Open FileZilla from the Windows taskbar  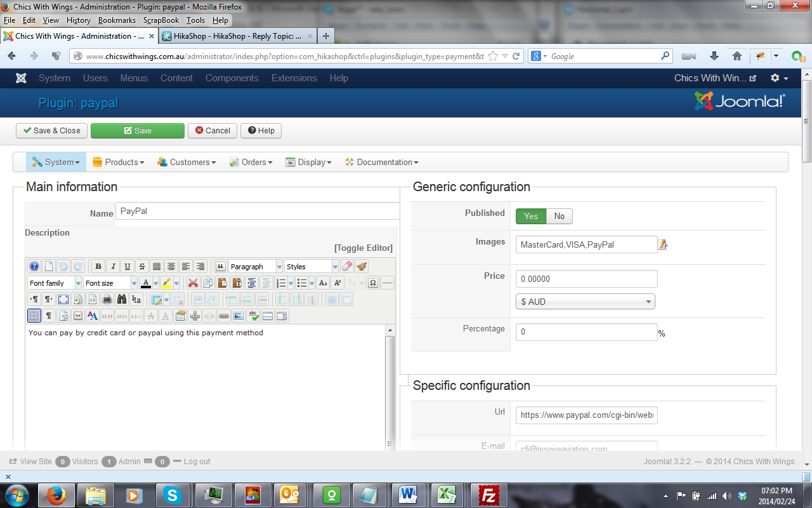(489, 495)
